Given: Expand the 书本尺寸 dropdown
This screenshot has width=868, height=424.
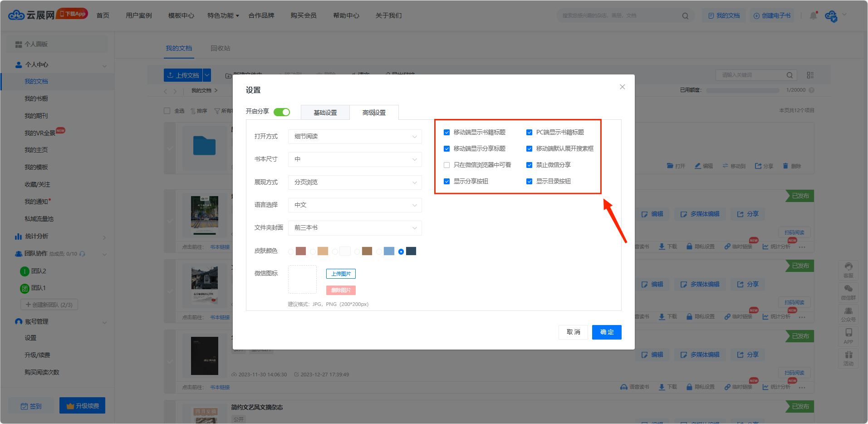Looking at the screenshot, I should coord(355,159).
